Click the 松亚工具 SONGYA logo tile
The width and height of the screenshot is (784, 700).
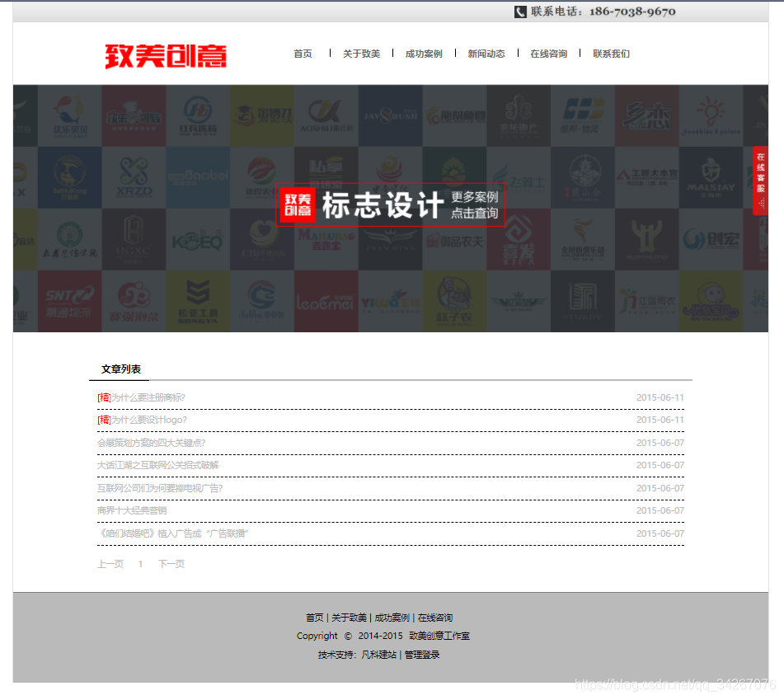click(x=198, y=301)
